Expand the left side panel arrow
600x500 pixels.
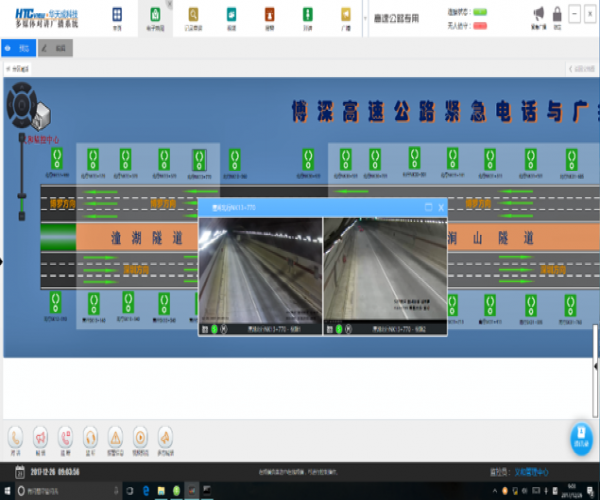(2, 261)
